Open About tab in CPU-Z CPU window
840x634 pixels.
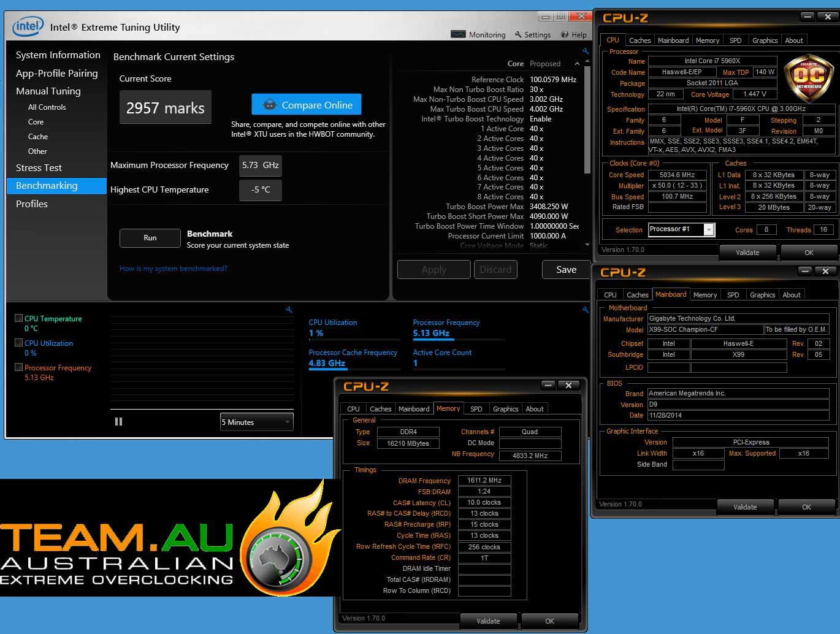click(794, 40)
